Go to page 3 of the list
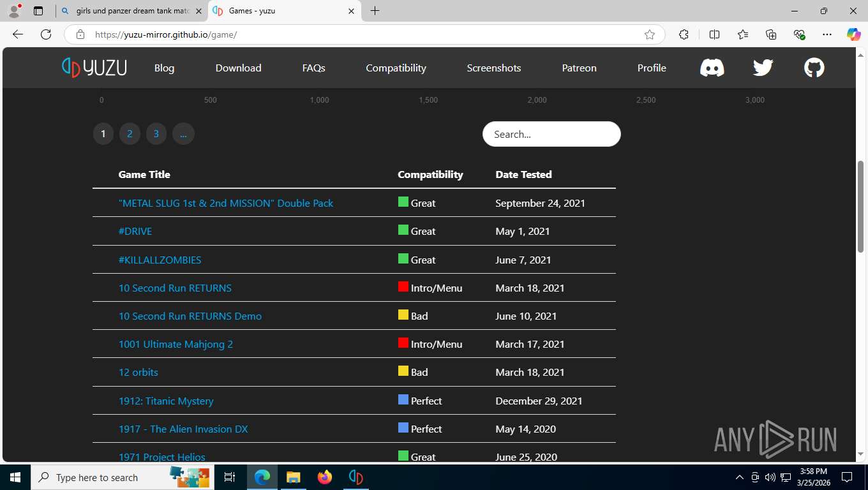 (x=156, y=134)
